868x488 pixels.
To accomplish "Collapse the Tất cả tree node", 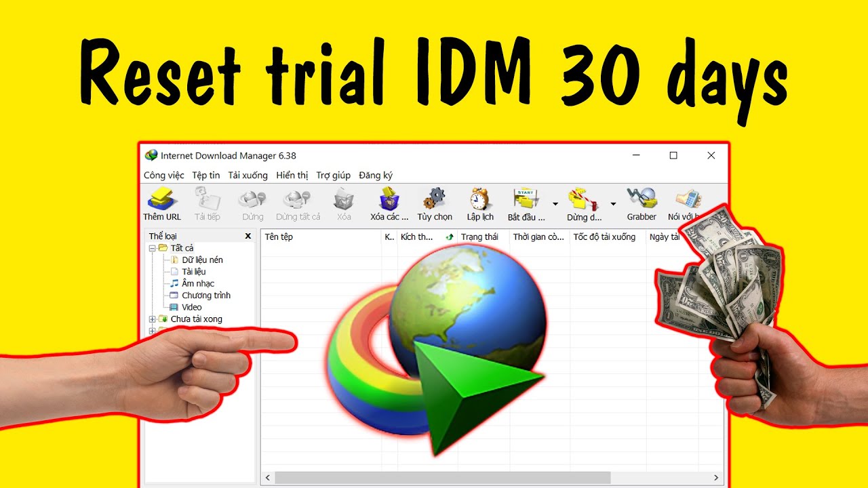I will click(153, 248).
